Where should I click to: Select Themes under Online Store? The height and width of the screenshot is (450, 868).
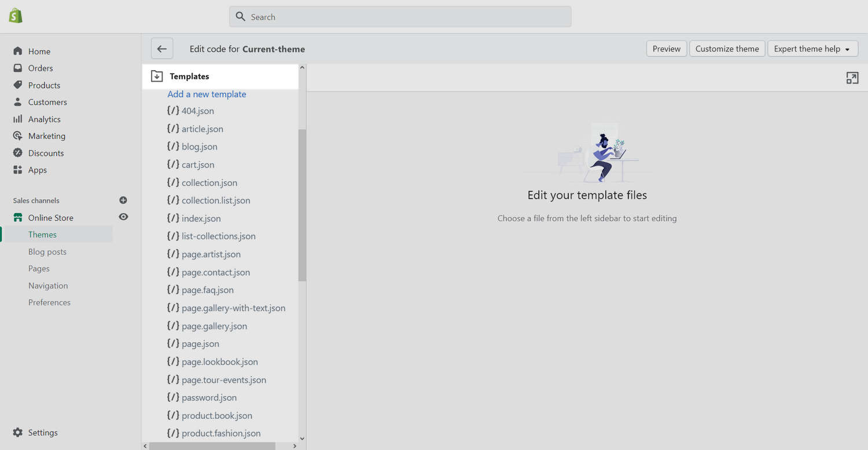coord(42,235)
